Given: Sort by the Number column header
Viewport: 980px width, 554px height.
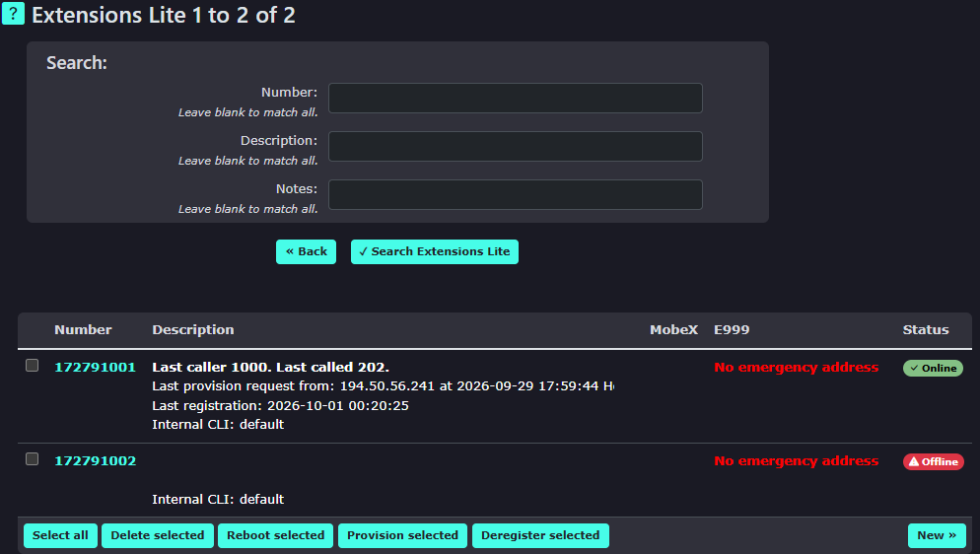Looking at the screenshot, I should pos(83,330).
